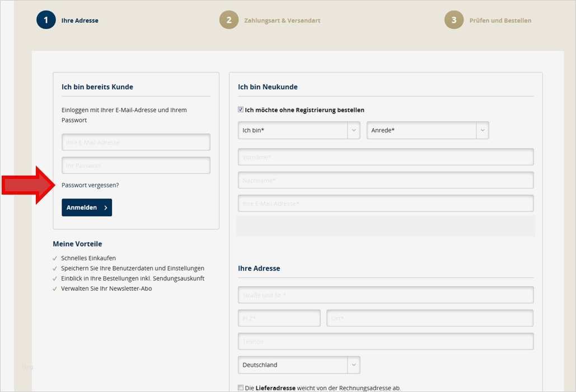
Task: Click the step 2 circle icon
Action: [x=229, y=20]
